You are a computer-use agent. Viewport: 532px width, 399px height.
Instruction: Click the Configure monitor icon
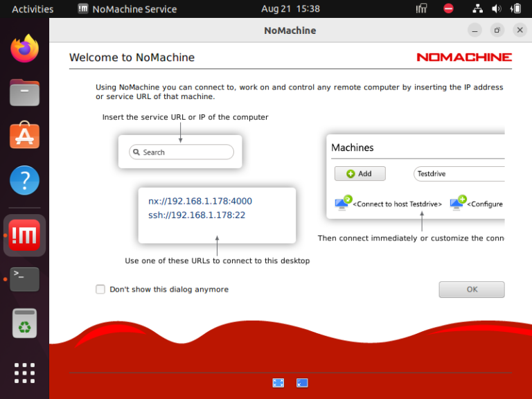click(458, 203)
